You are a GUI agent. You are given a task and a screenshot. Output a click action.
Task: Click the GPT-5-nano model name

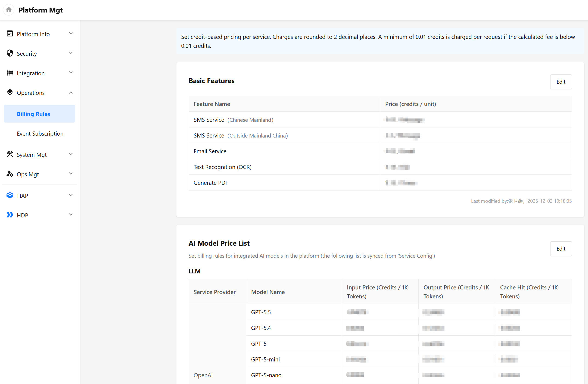[266, 375]
